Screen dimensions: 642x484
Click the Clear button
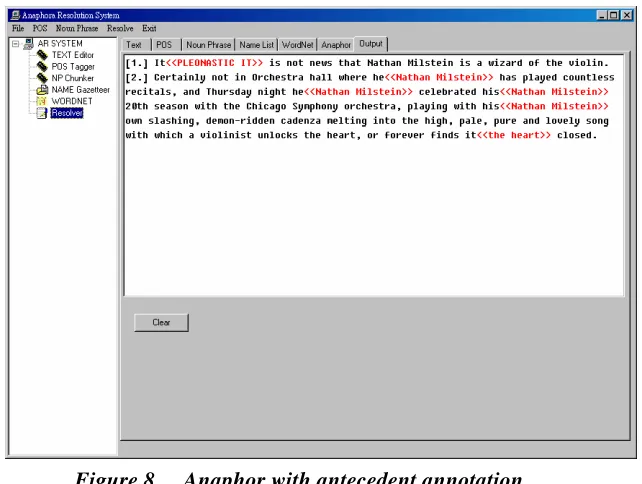point(161,323)
